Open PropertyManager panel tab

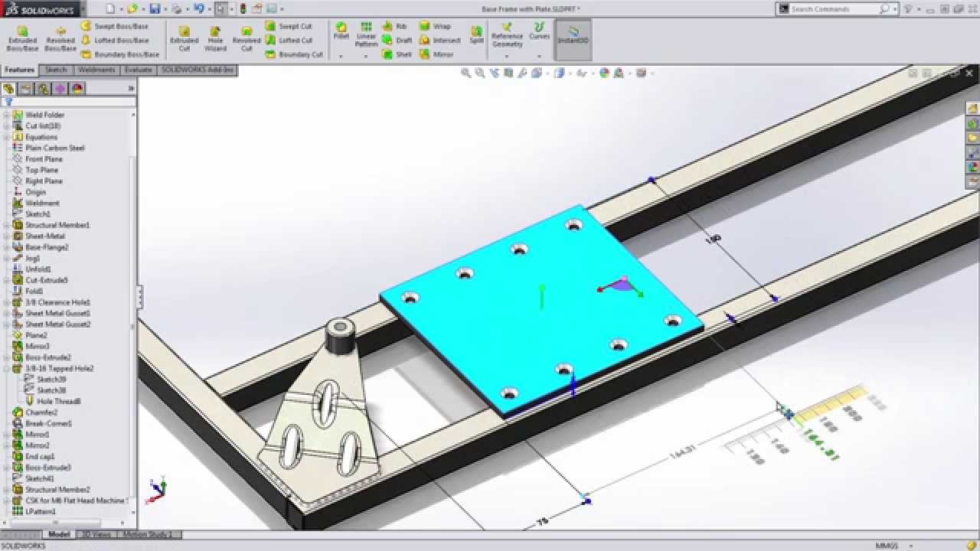26,89
